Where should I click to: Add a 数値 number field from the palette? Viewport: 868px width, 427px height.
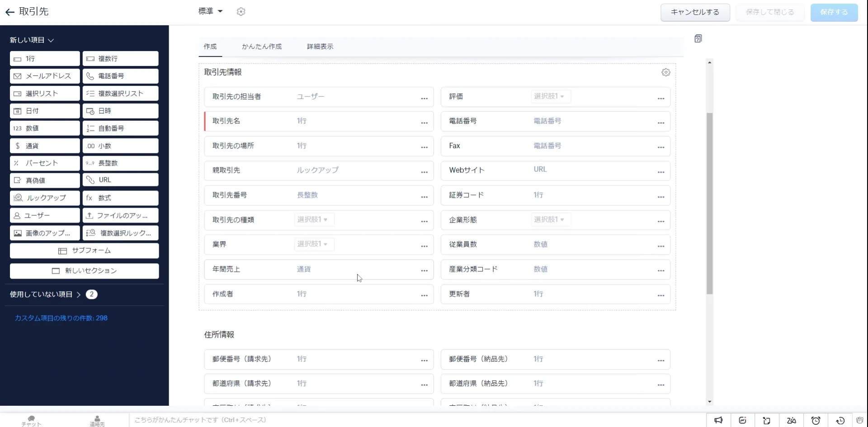[x=45, y=128]
